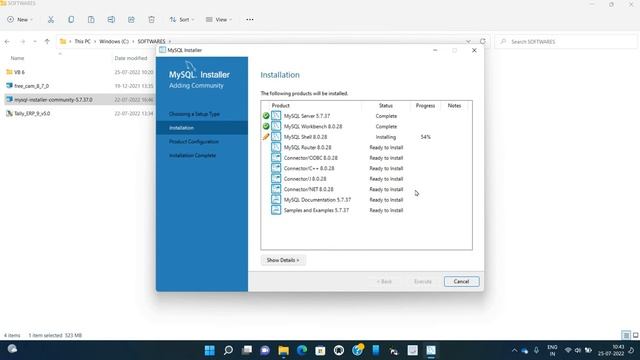The height and width of the screenshot is (360, 640).
Task: Select the Choosing a Setup Type step
Action: click(x=194, y=114)
